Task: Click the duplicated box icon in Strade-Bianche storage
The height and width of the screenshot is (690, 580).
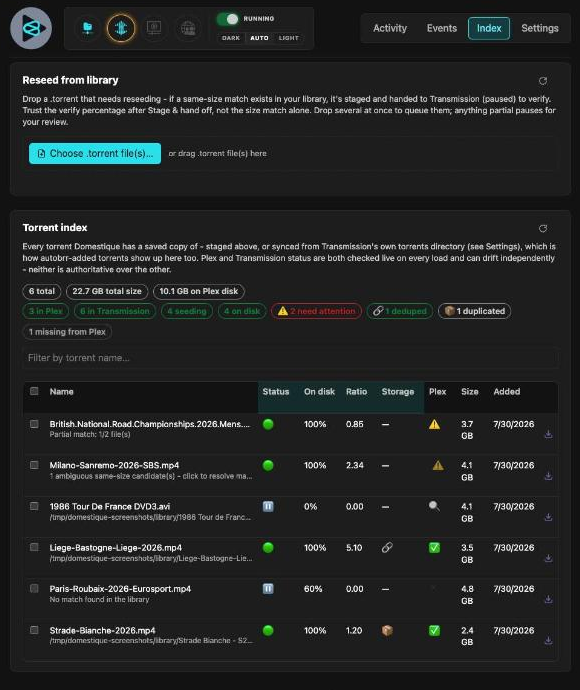Action: point(387,630)
